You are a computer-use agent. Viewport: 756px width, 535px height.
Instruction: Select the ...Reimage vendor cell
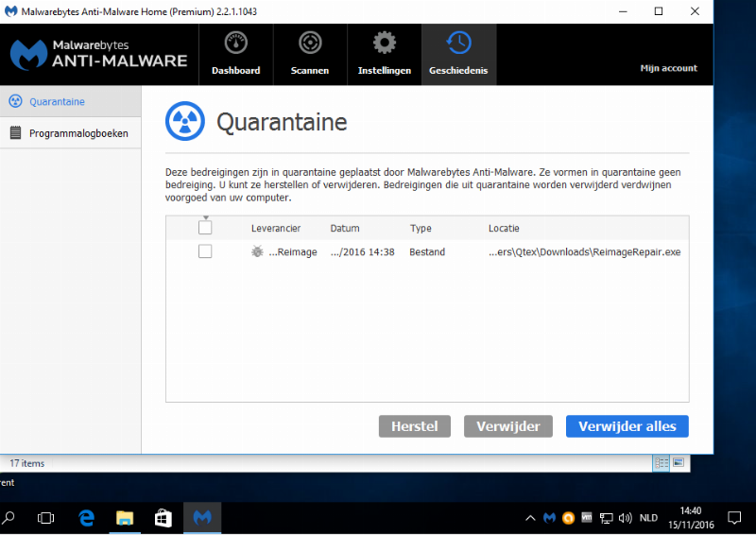tap(293, 251)
